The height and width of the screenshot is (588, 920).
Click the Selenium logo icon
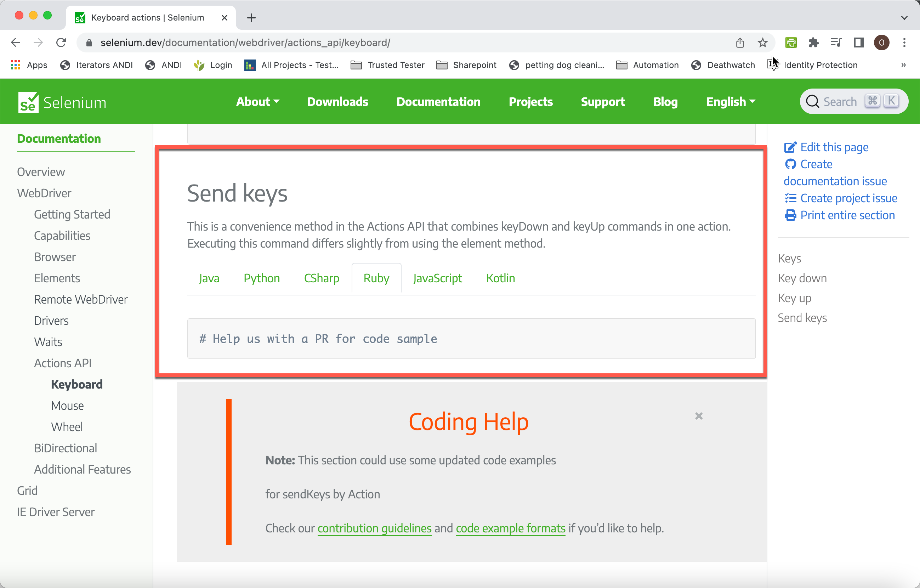click(28, 101)
